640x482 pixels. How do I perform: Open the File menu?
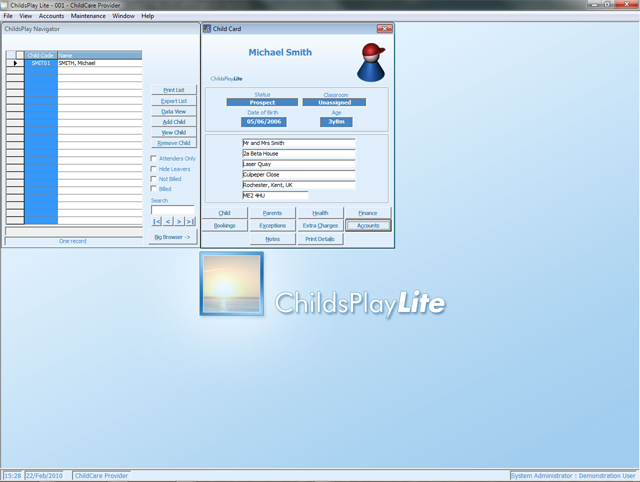click(x=8, y=16)
